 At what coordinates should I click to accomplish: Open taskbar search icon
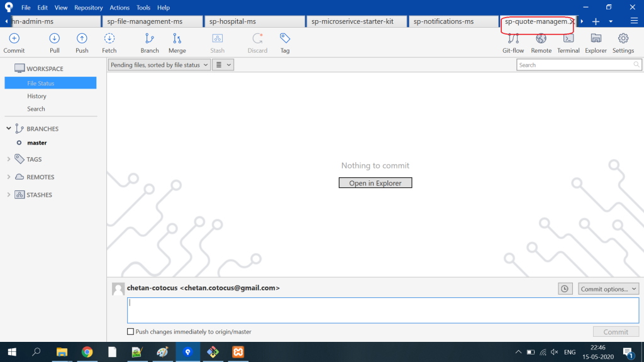pos(36,352)
